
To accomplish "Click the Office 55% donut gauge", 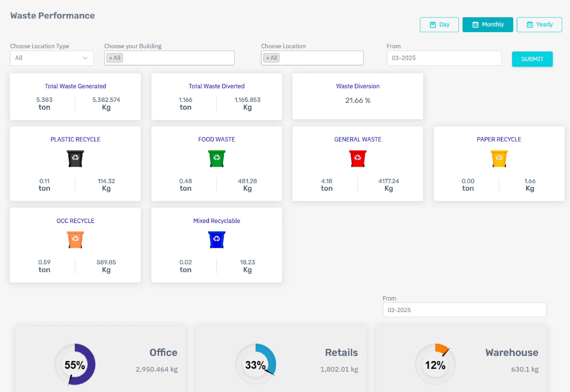I will (75, 364).
